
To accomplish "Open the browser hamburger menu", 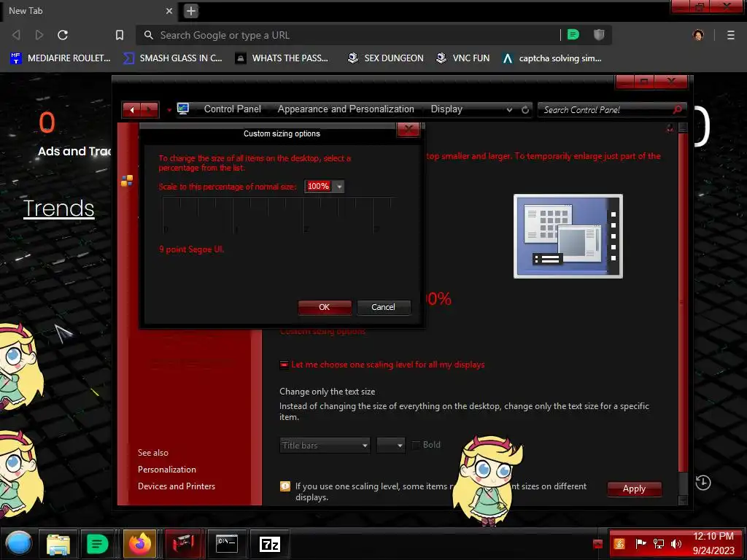I will [x=730, y=35].
